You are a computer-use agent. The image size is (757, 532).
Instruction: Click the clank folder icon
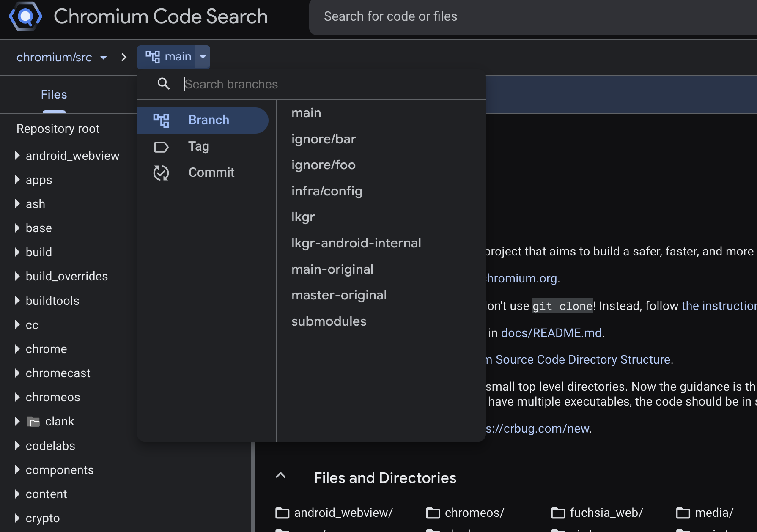(33, 421)
